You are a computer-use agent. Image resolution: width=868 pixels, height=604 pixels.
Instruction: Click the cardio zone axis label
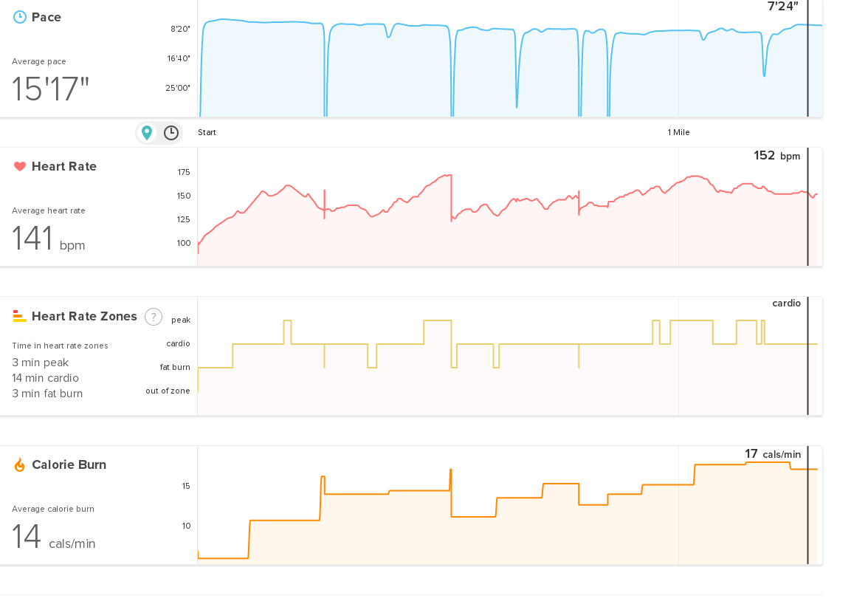point(179,343)
